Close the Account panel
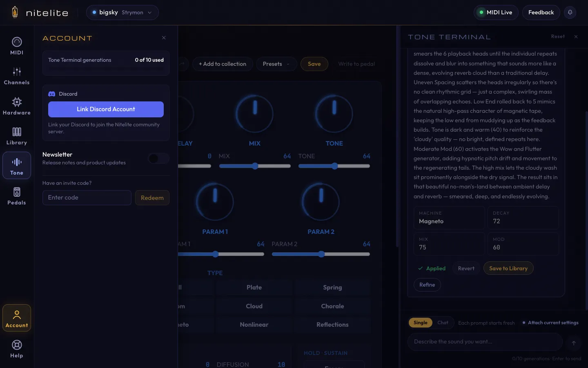Screen dimensions: 588x368 164,38
